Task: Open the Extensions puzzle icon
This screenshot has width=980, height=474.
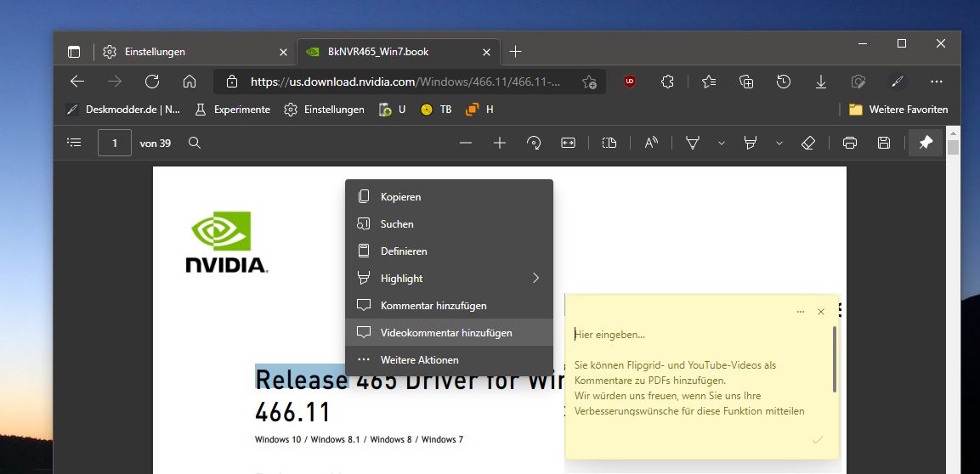Action: coord(667,82)
